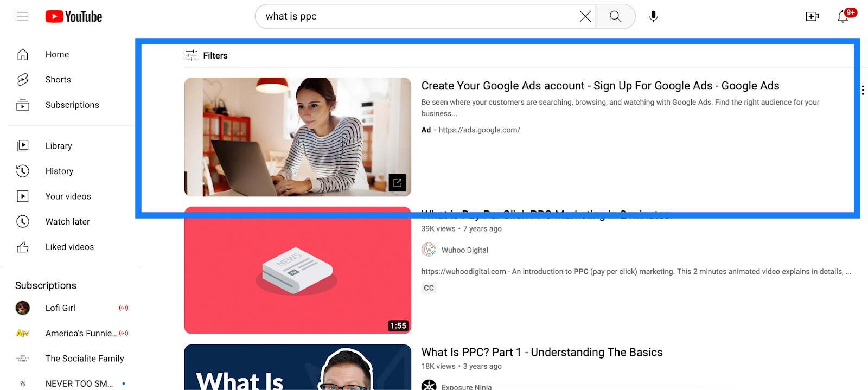The image size is (868, 390).
Task: Click the Liked videos thumbs-up icon
Action: tap(23, 247)
